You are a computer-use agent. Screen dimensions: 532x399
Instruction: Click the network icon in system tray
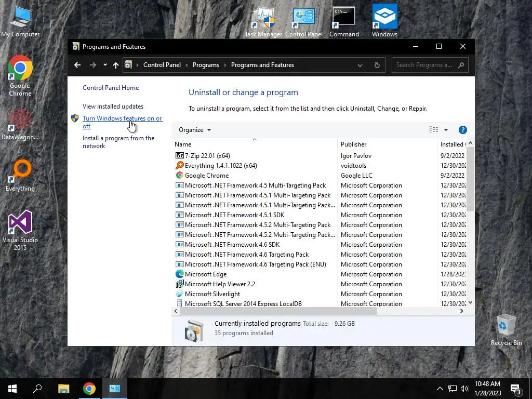pyautogui.click(x=453, y=389)
